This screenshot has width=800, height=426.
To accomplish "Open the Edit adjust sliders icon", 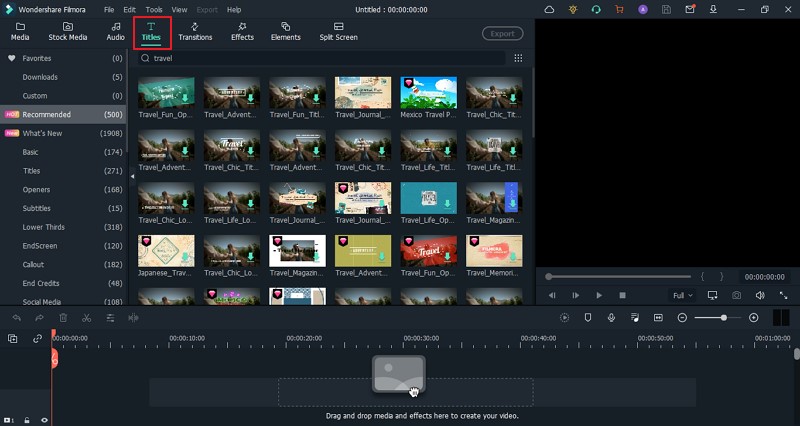I will (x=110, y=318).
